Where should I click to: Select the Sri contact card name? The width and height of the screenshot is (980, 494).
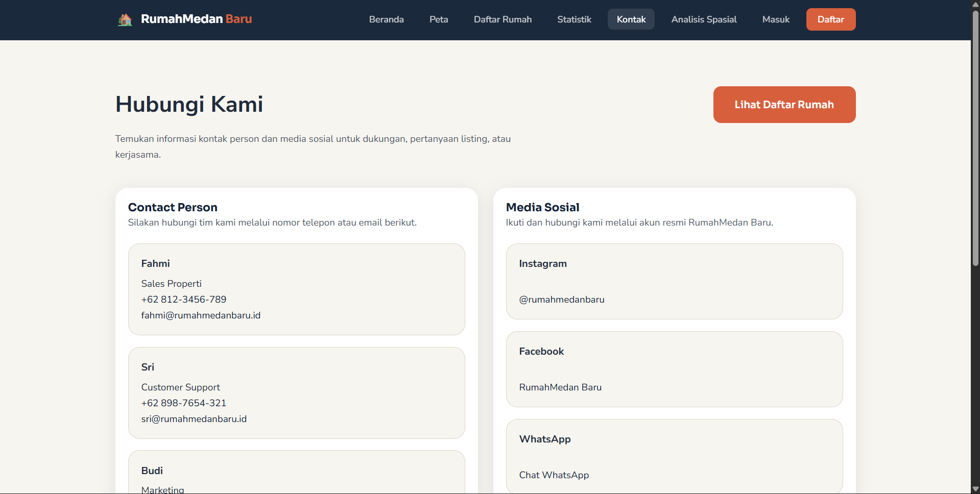tap(148, 367)
